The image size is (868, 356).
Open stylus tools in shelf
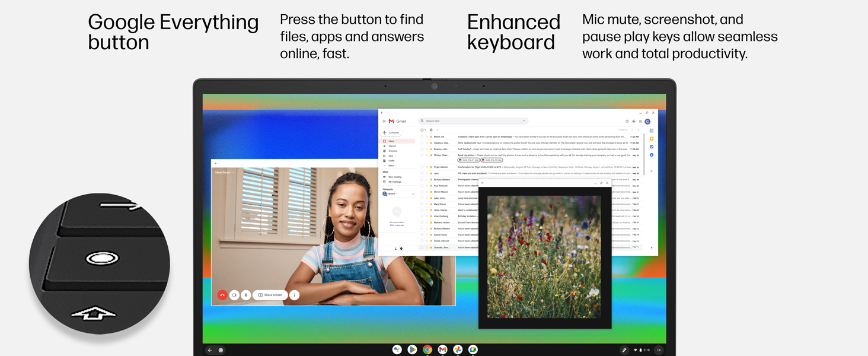624,350
